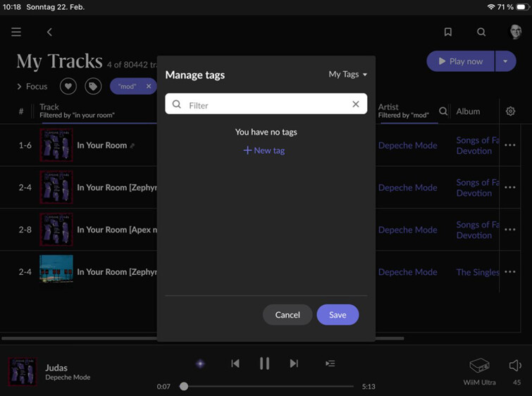Open more options for first track
This screenshot has width=532, height=396.
coord(510,146)
